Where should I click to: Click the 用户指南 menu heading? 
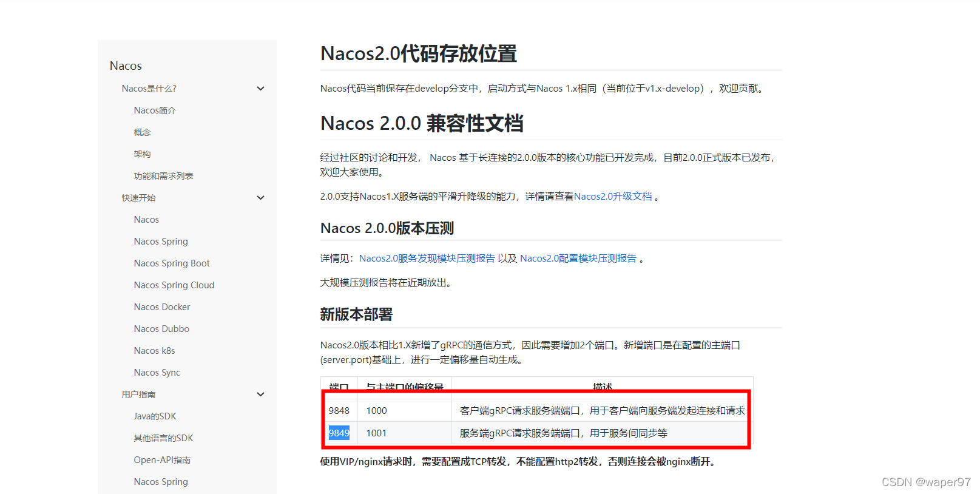[x=138, y=394]
